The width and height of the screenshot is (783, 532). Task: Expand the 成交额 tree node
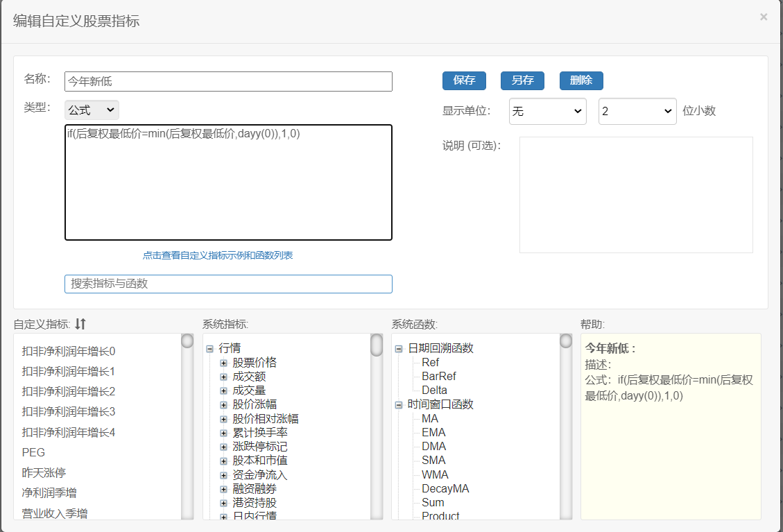click(x=223, y=377)
